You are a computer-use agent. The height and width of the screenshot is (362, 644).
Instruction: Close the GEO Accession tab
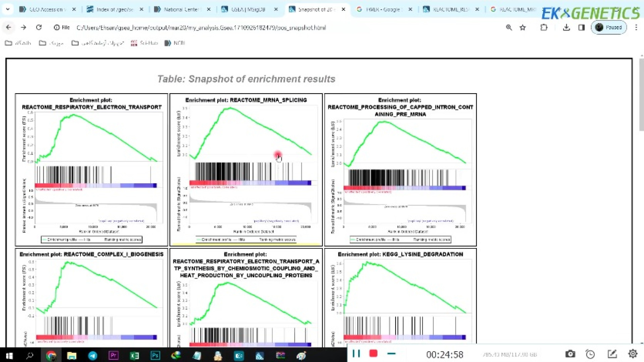(x=74, y=9)
